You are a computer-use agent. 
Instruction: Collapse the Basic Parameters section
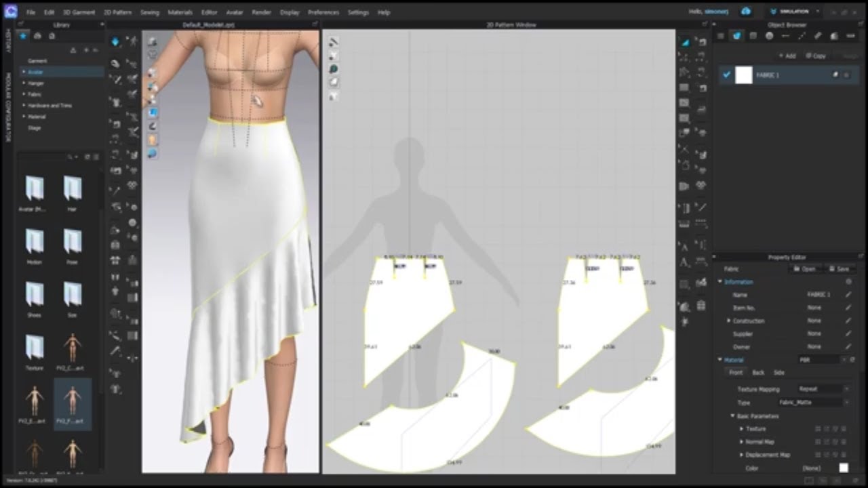(x=732, y=415)
